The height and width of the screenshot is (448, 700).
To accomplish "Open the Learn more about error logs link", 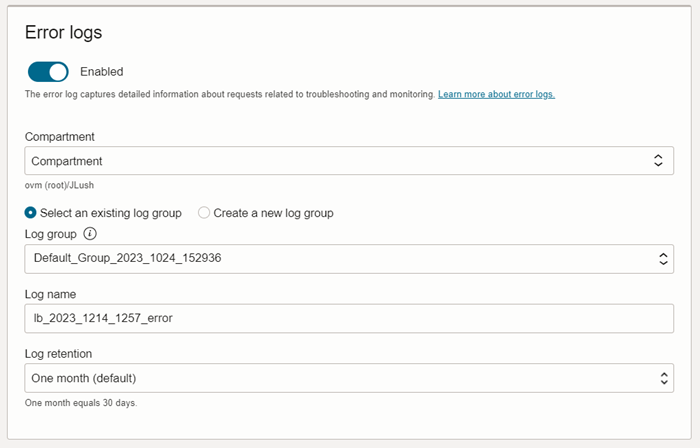I will click(496, 94).
